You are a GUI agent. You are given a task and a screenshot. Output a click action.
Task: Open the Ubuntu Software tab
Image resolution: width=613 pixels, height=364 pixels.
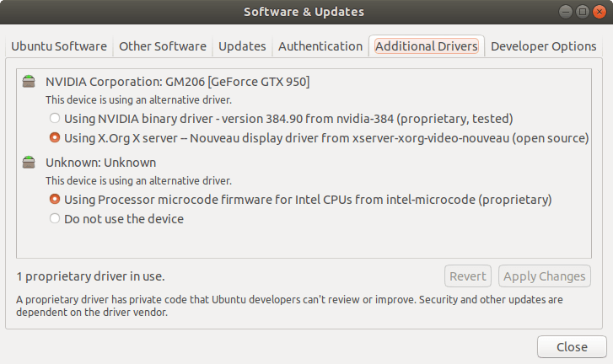click(59, 46)
